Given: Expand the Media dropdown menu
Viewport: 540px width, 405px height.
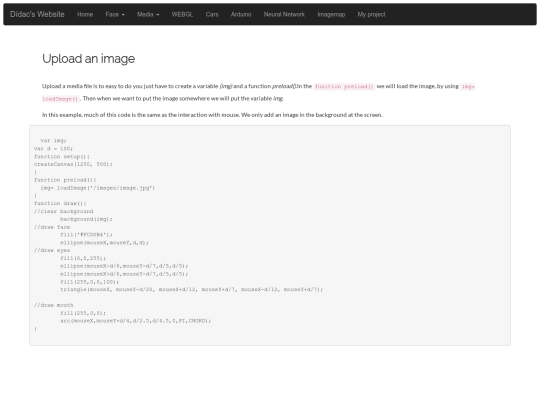Looking at the screenshot, I should tap(148, 14).
